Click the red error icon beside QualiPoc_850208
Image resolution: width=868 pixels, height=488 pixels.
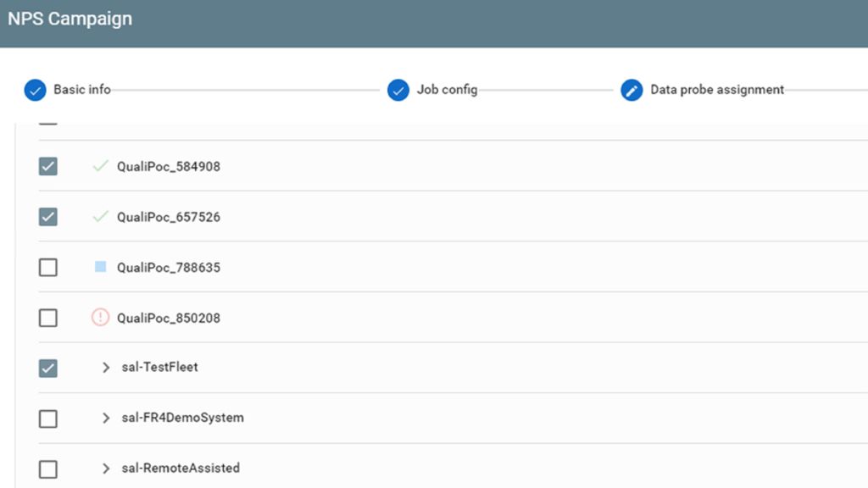(x=101, y=318)
